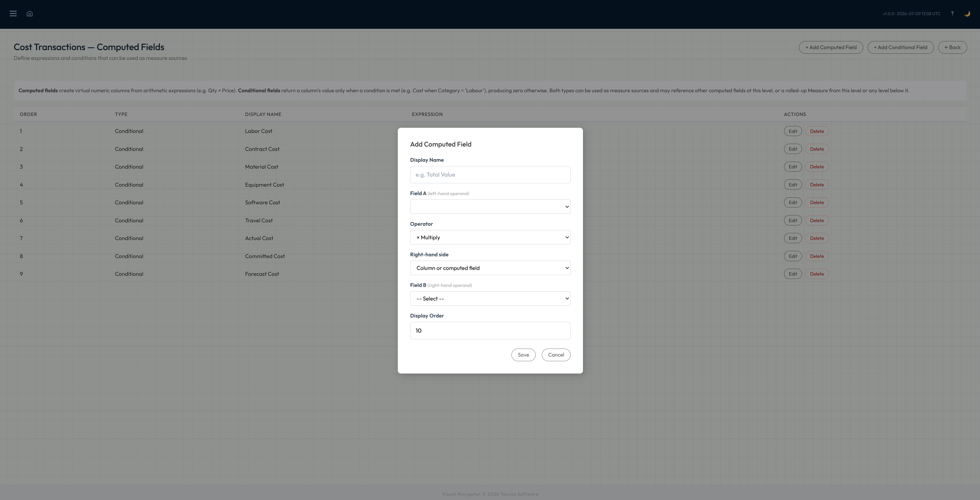Click the Display Name input field
The height and width of the screenshot is (500, 980).
[x=490, y=175]
